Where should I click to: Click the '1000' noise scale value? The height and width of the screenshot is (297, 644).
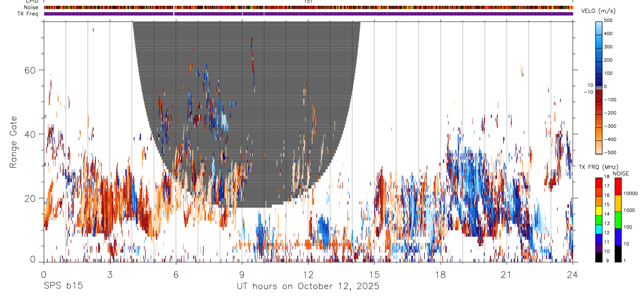click(629, 210)
